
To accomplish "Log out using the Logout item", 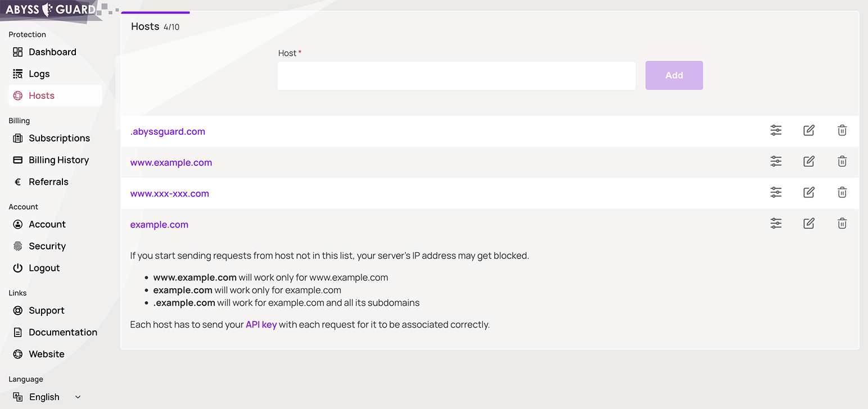I will tap(44, 268).
